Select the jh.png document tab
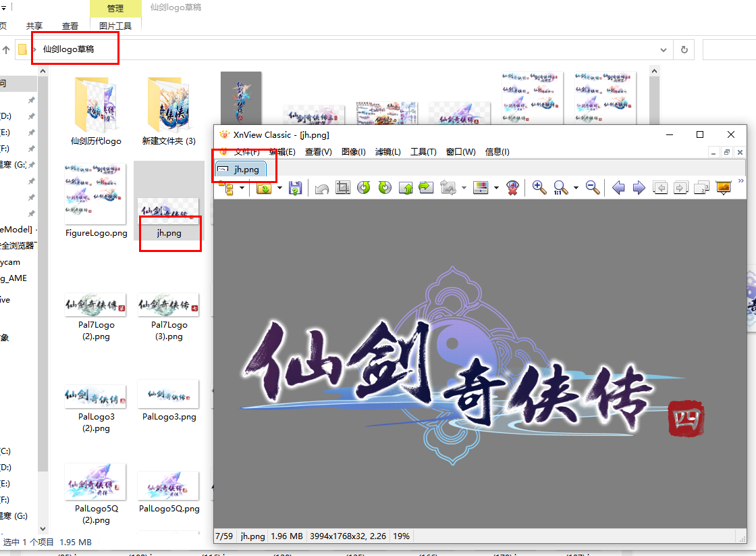 240,170
